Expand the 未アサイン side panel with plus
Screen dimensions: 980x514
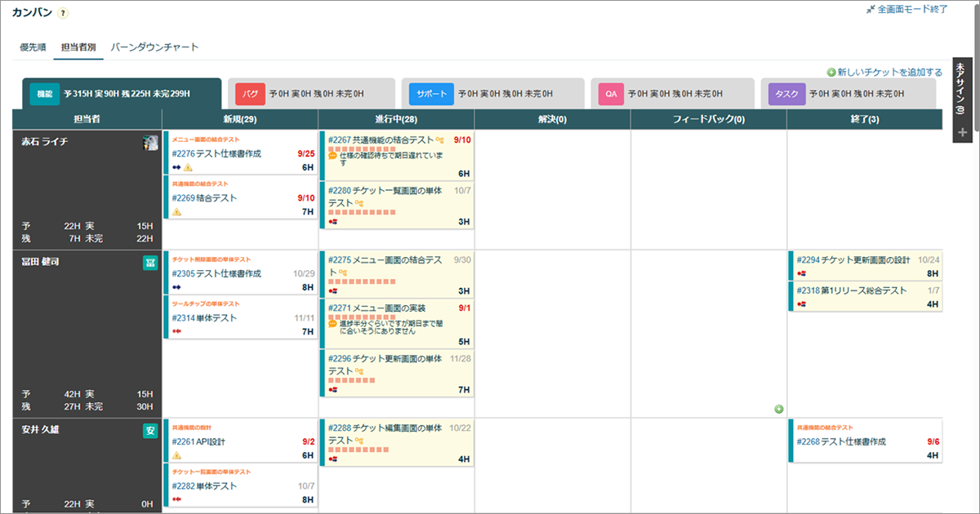click(962, 132)
